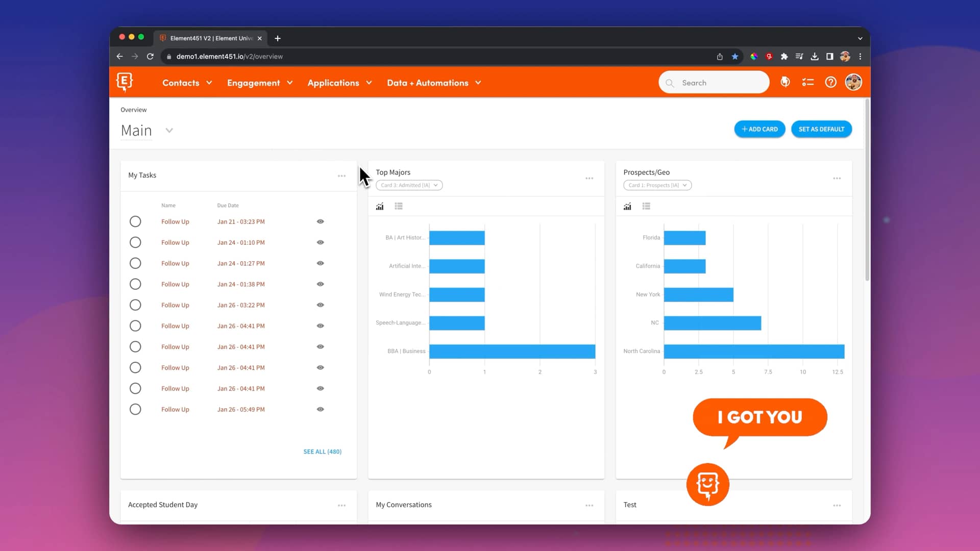Open the Main dashboard dropdown

(169, 131)
